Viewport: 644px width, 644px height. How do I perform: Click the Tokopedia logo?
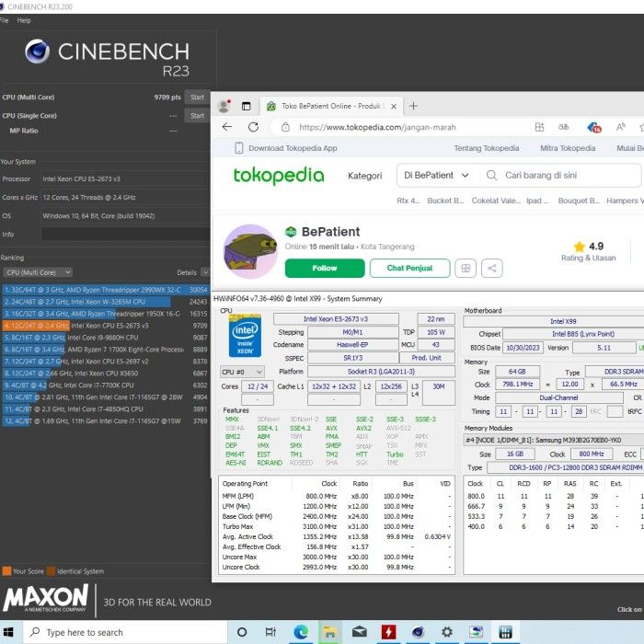[x=279, y=176]
